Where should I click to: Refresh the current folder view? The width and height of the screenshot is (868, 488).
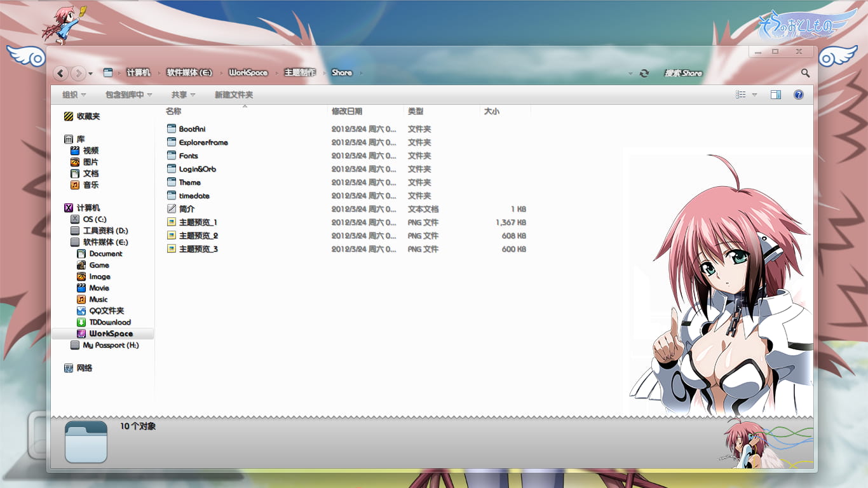[x=644, y=73]
